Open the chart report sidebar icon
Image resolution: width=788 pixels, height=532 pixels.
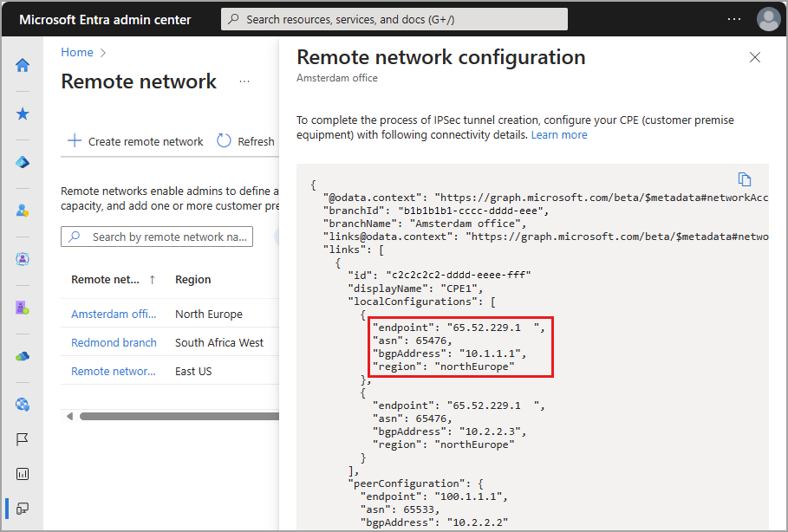pos(23,474)
